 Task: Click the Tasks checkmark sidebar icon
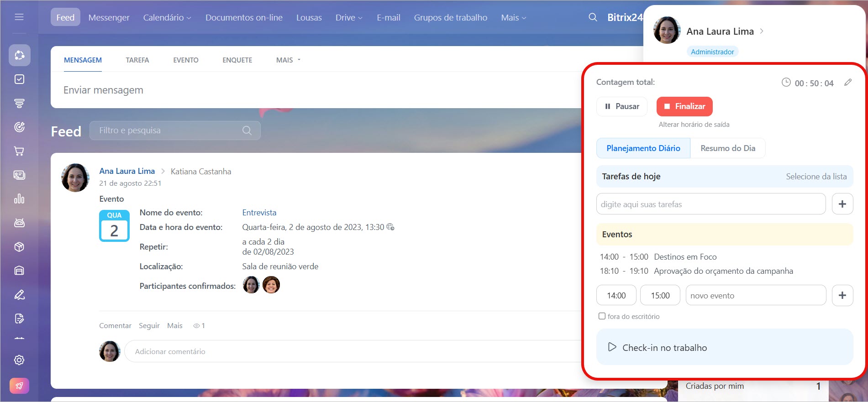click(x=19, y=79)
